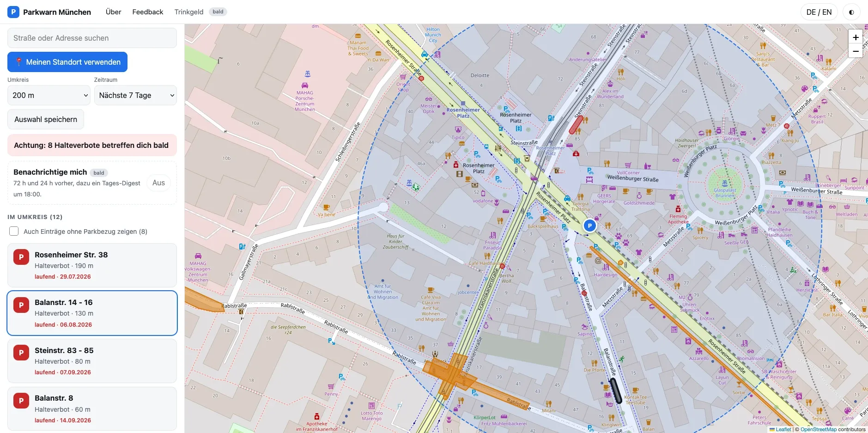Click the Achtung 8 Halteverbote warning banner

[92, 145]
